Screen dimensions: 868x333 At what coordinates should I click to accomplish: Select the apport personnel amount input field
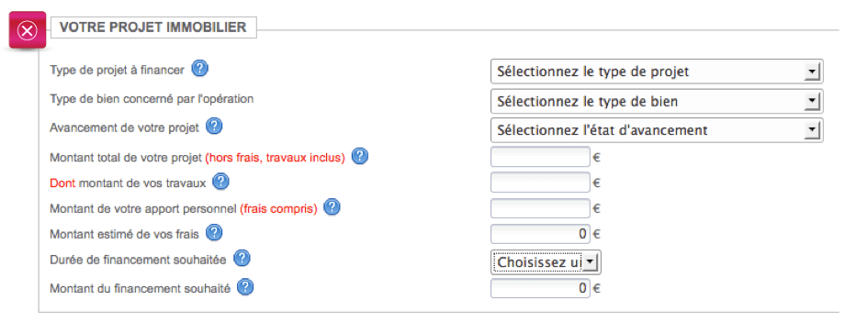[540, 208]
